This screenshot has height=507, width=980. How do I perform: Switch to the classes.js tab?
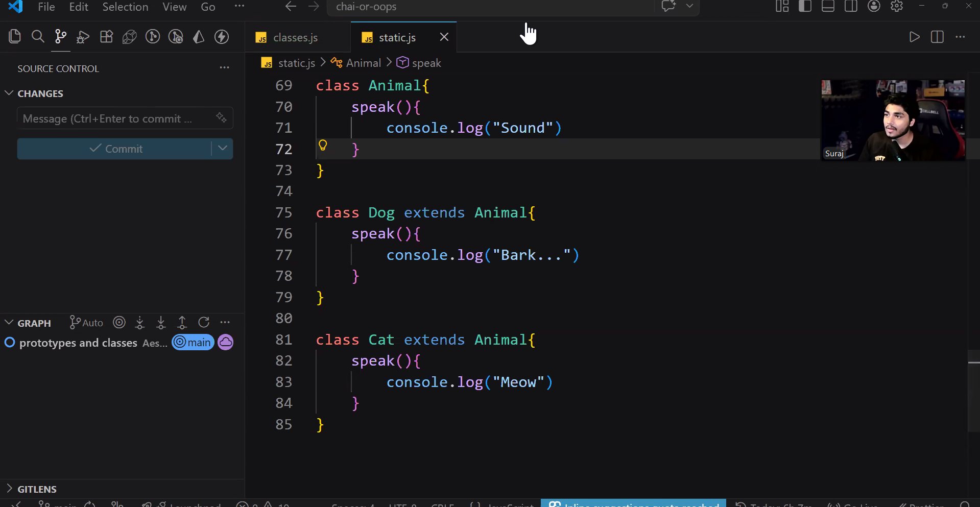295,38
